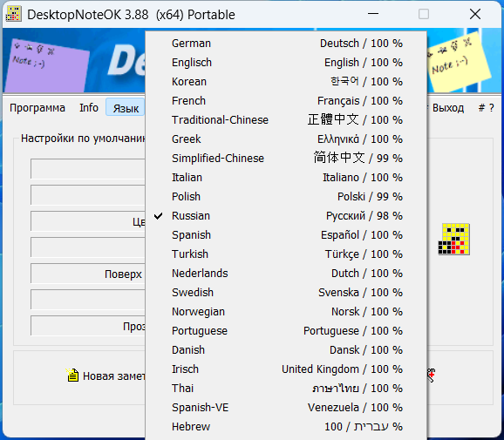Viewport: 504px width, 440px height.
Task: Switch language to Thai
Action: 286,389
